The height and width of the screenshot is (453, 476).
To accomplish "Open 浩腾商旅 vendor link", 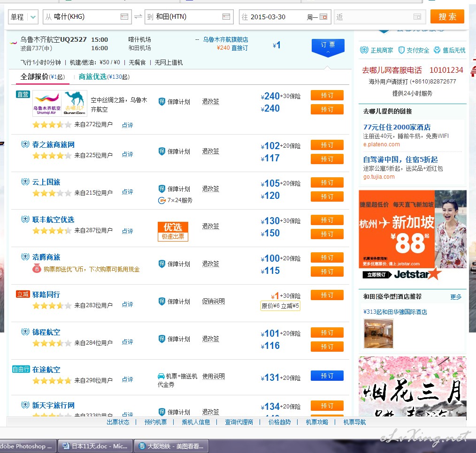I will click(46, 257).
